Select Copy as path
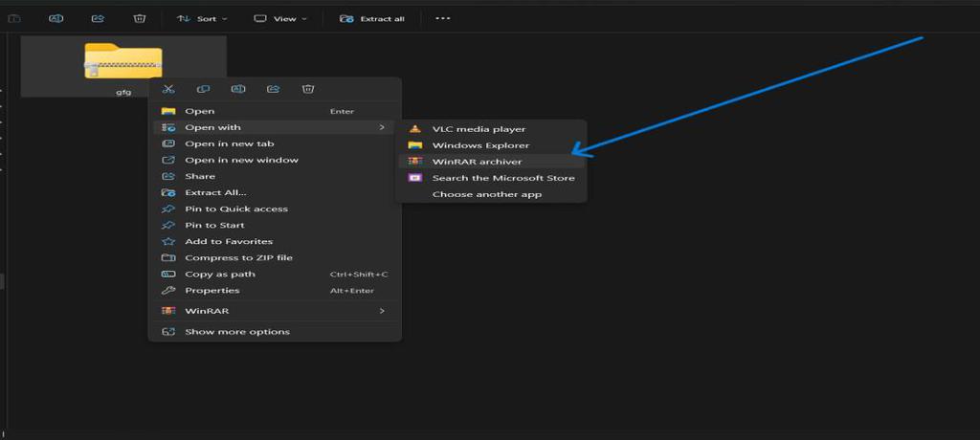Viewport: 980px width, 440px height. pyautogui.click(x=275, y=274)
